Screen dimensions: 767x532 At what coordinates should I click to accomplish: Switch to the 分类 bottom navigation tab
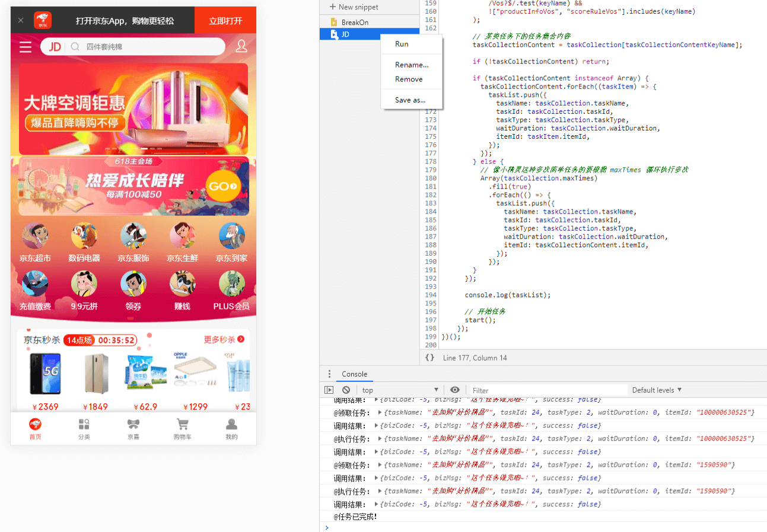coord(84,429)
